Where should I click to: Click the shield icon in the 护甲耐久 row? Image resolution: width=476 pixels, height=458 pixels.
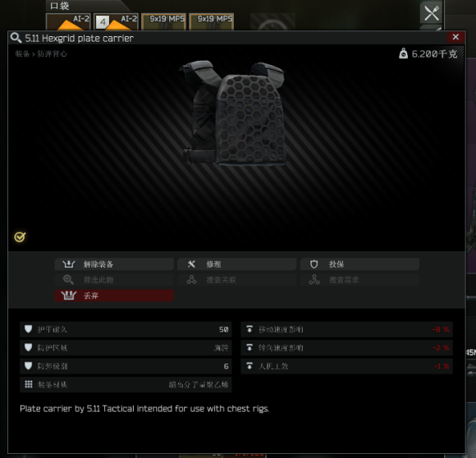pos(28,329)
